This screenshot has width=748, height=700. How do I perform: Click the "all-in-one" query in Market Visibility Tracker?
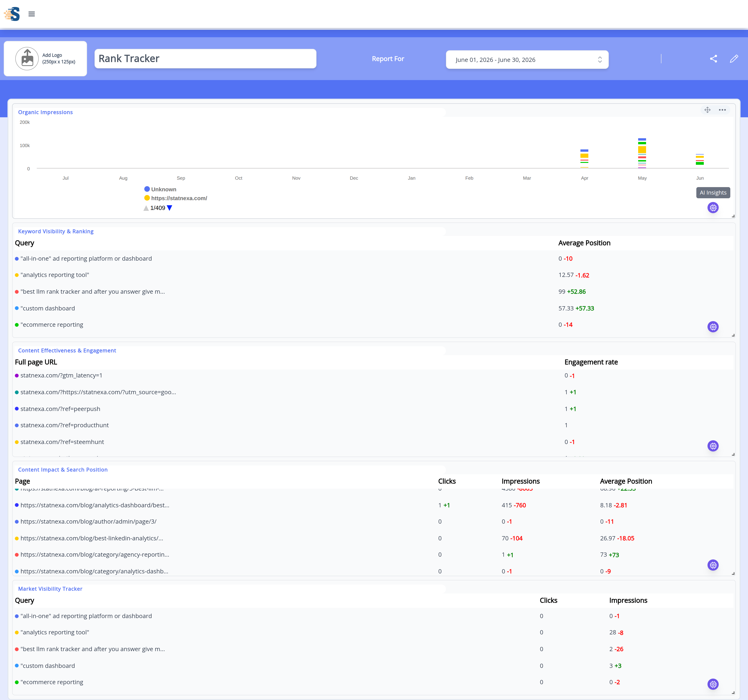[x=86, y=616]
